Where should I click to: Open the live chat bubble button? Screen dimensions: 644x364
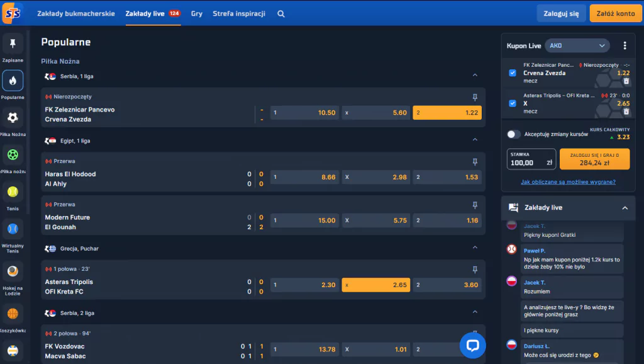472,344
